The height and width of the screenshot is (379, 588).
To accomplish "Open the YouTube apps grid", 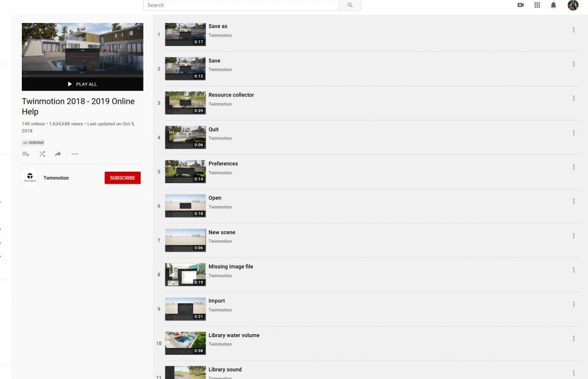I will pyautogui.click(x=537, y=5).
